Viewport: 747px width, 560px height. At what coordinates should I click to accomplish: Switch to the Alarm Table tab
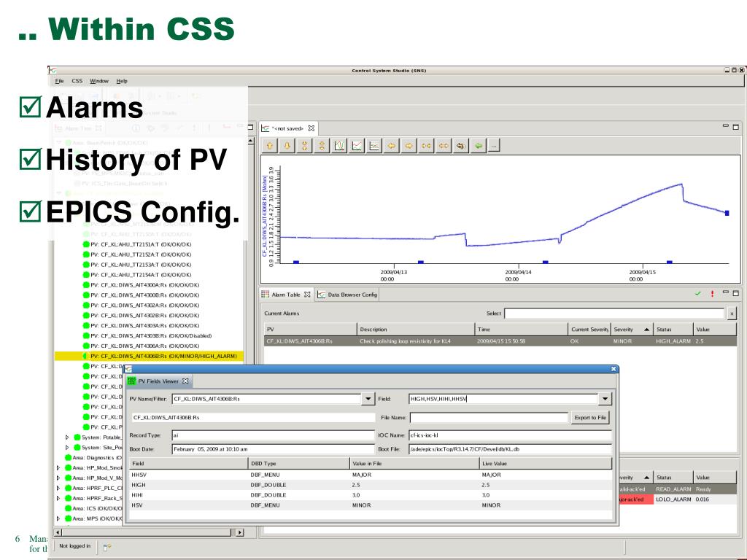point(286,295)
